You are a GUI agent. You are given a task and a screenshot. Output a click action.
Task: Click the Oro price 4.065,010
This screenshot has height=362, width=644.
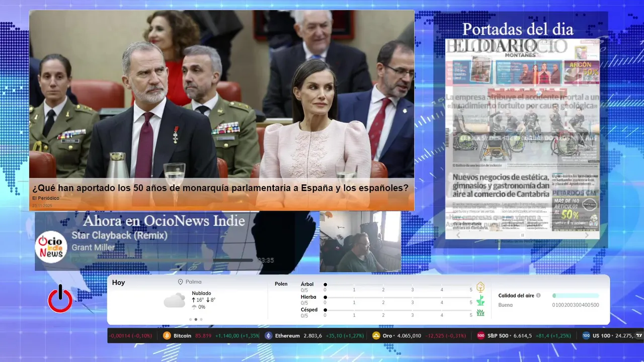click(409, 336)
